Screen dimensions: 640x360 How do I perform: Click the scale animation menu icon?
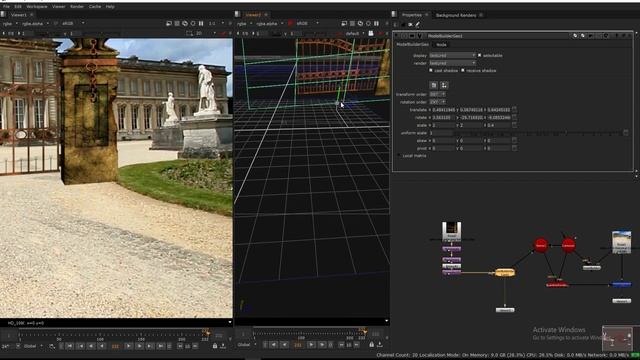tap(514, 125)
